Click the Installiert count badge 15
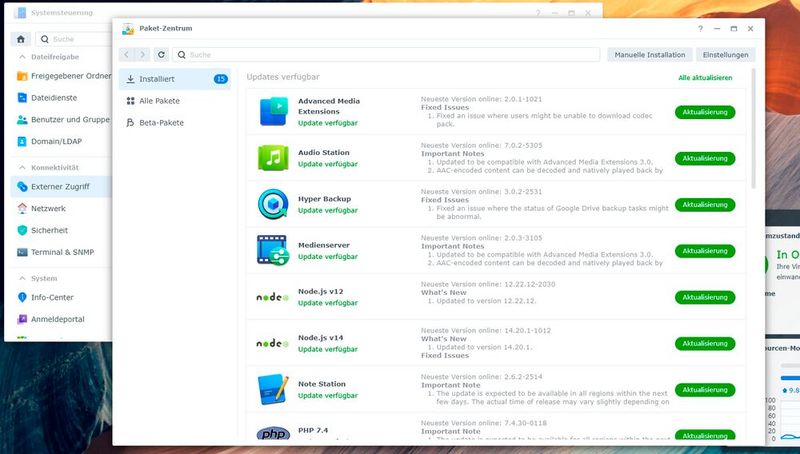This screenshot has width=800, height=454. click(x=220, y=79)
